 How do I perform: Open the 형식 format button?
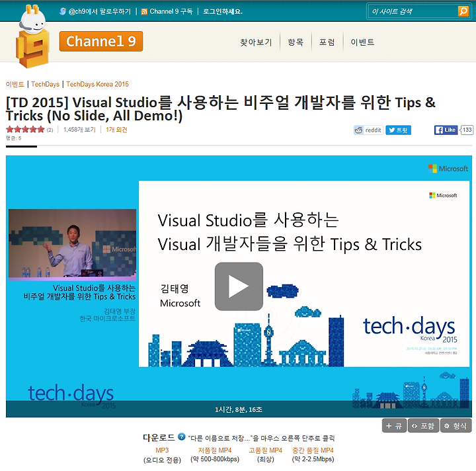coord(456,426)
